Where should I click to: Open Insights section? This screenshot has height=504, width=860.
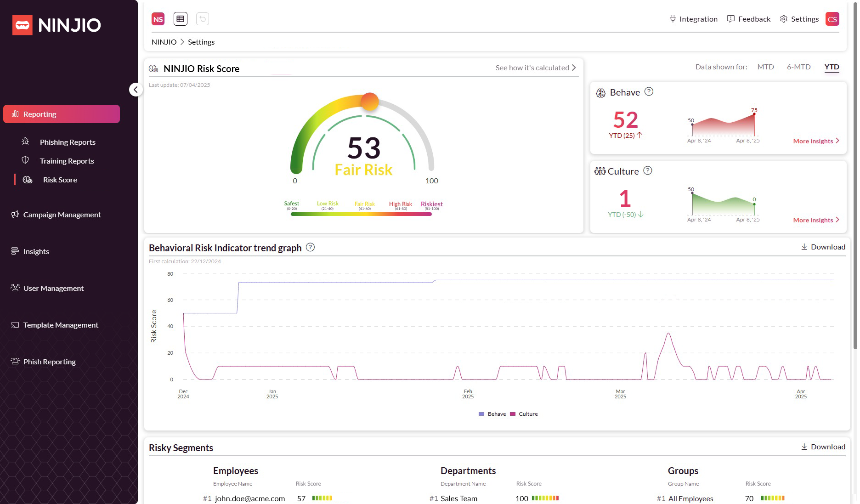[x=36, y=251]
